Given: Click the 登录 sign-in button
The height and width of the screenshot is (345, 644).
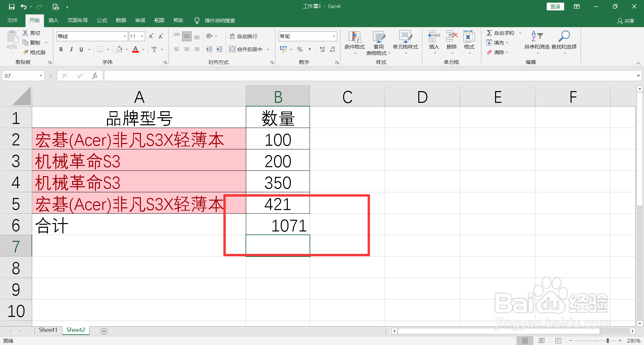Looking at the screenshot, I should coord(555,6).
